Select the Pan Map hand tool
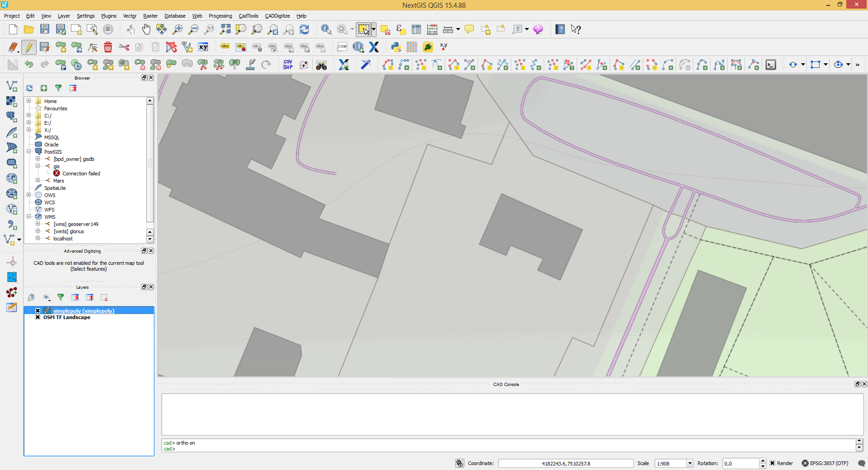This screenshot has height=470, width=868. (146, 29)
